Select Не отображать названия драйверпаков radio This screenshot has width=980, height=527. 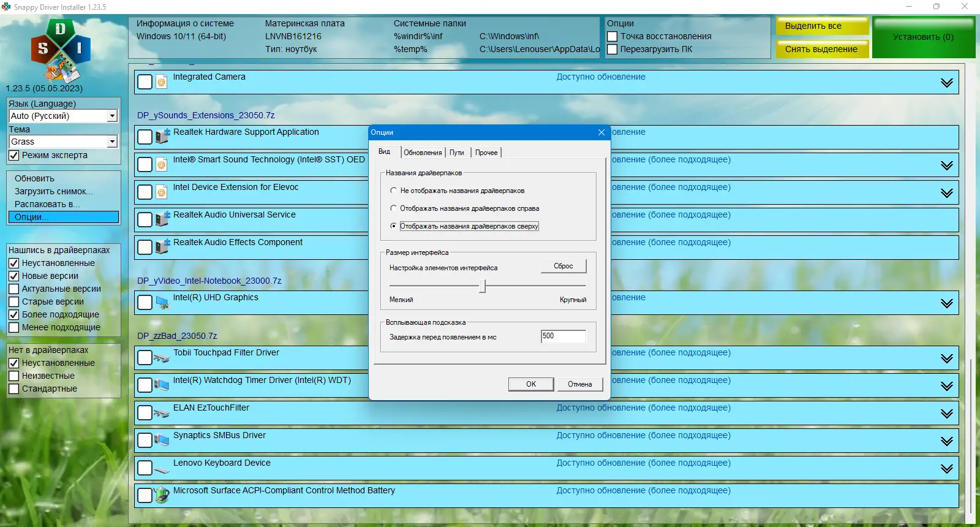[x=393, y=191]
